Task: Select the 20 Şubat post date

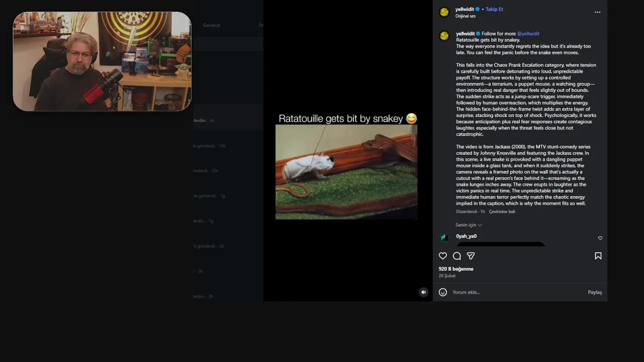Action: [x=447, y=276]
